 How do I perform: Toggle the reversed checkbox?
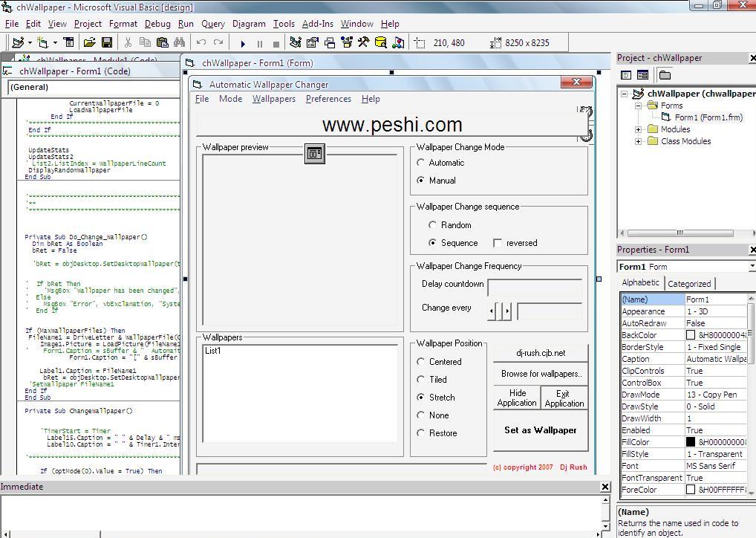498,243
